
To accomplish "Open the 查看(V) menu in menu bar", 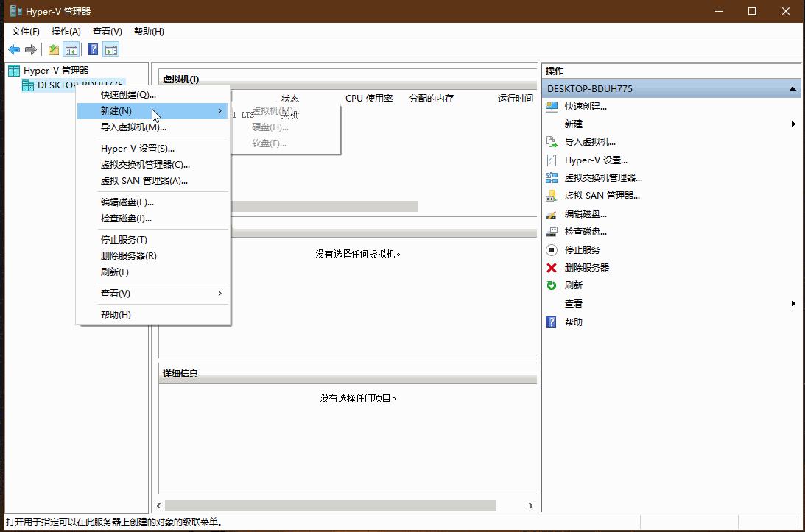I will pyautogui.click(x=105, y=31).
